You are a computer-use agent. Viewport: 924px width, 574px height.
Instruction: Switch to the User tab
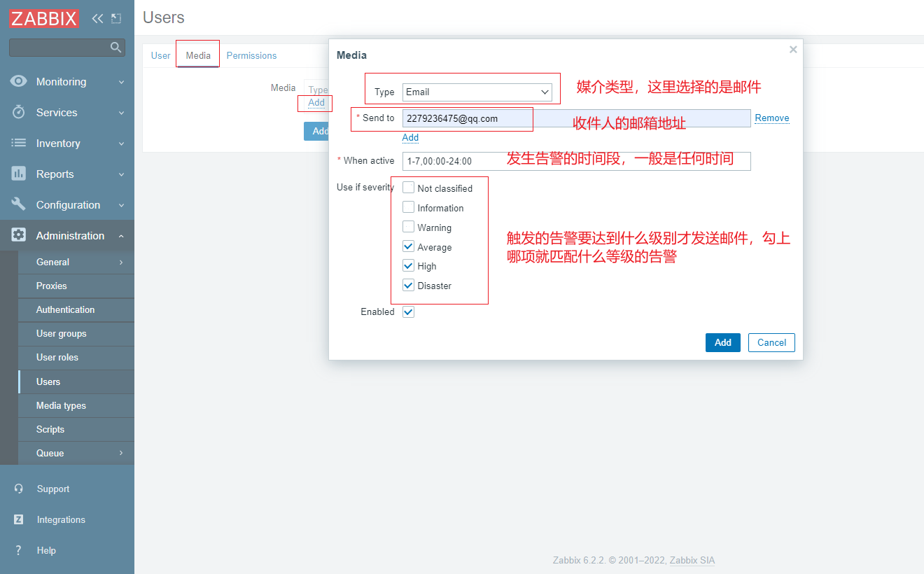[x=160, y=55]
